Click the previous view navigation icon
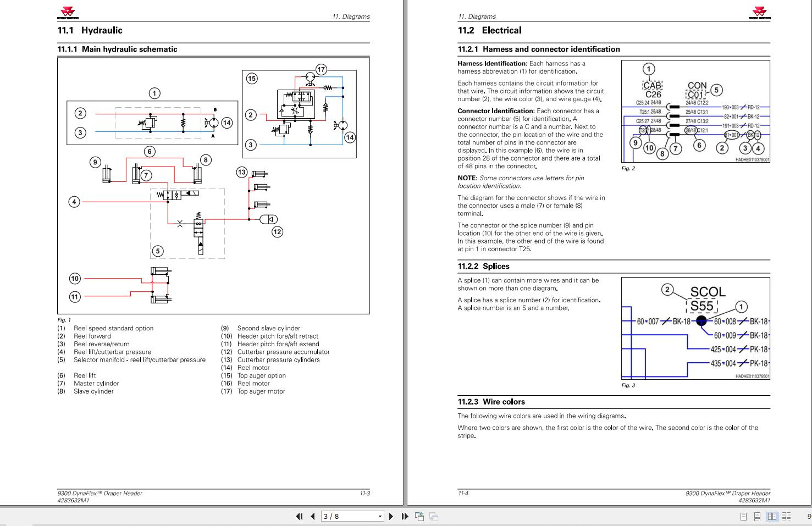 (x=419, y=516)
